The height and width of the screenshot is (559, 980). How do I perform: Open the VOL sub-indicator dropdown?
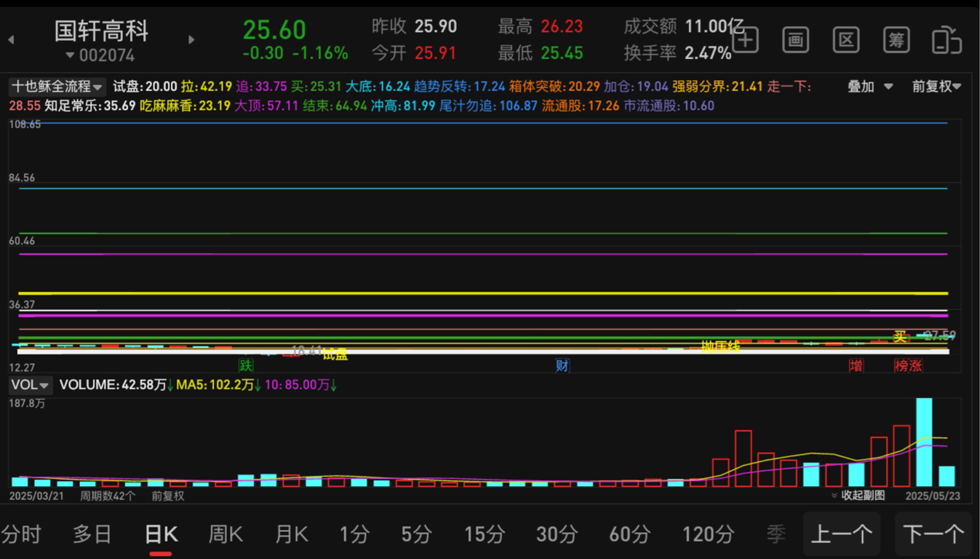pos(31,384)
